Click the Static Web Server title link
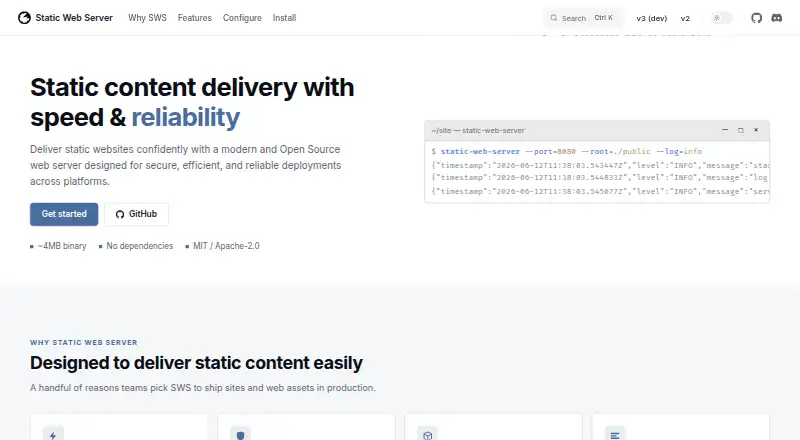Image resolution: width=800 pixels, height=440 pixels. (x=74, y=18)
